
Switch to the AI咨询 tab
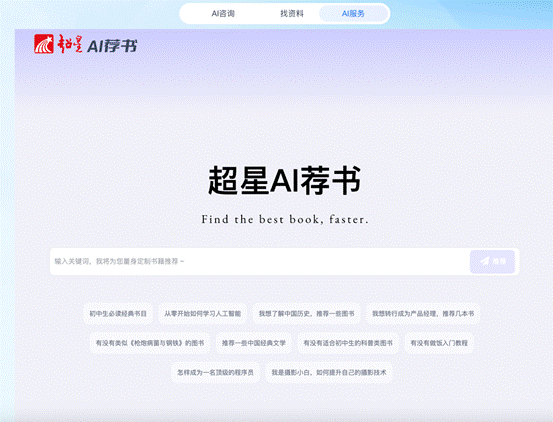pos(223,14)
